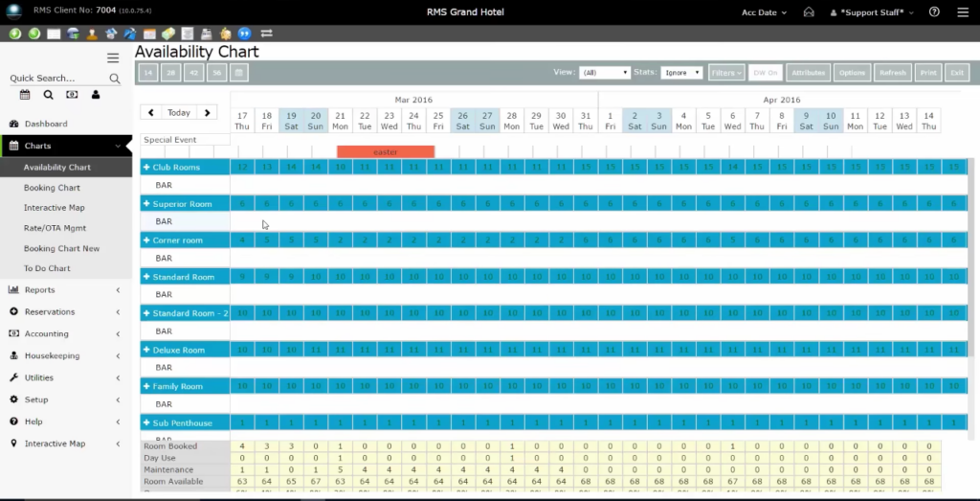
Task: Click the cash register toolbar icon
Action: click(x=207, y=34)
